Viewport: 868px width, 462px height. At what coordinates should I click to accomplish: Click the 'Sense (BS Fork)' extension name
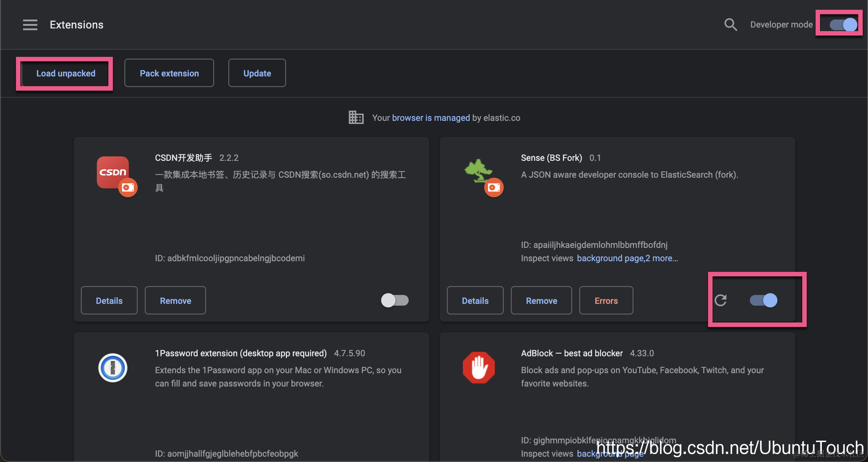551,158
